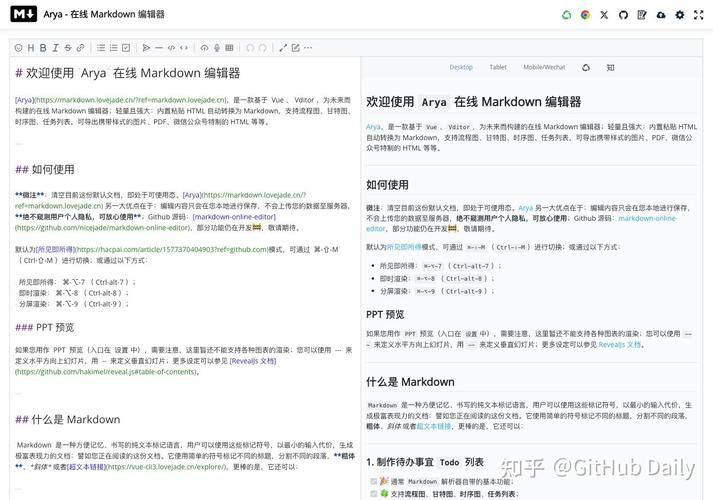Viewport: 713px width, 500px height.
Task: Click the hakimel/reveal.js URL in editor
Action: pos(106,372)
